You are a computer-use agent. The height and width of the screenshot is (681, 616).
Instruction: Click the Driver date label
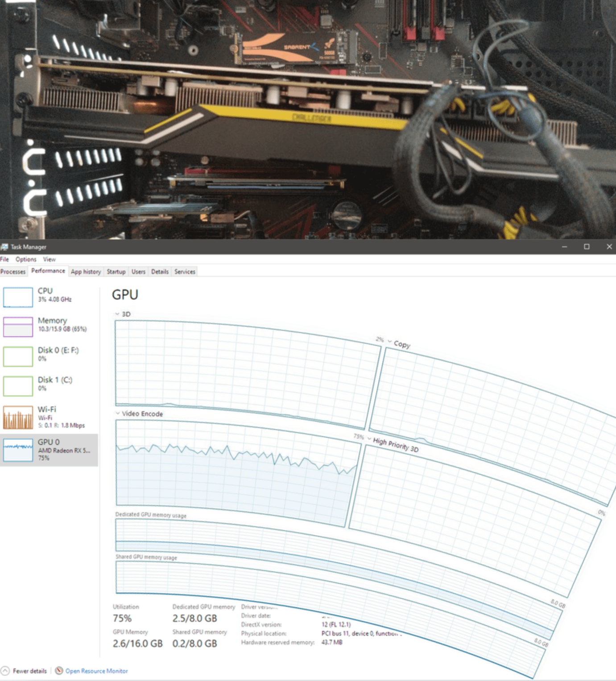[256, 616]
